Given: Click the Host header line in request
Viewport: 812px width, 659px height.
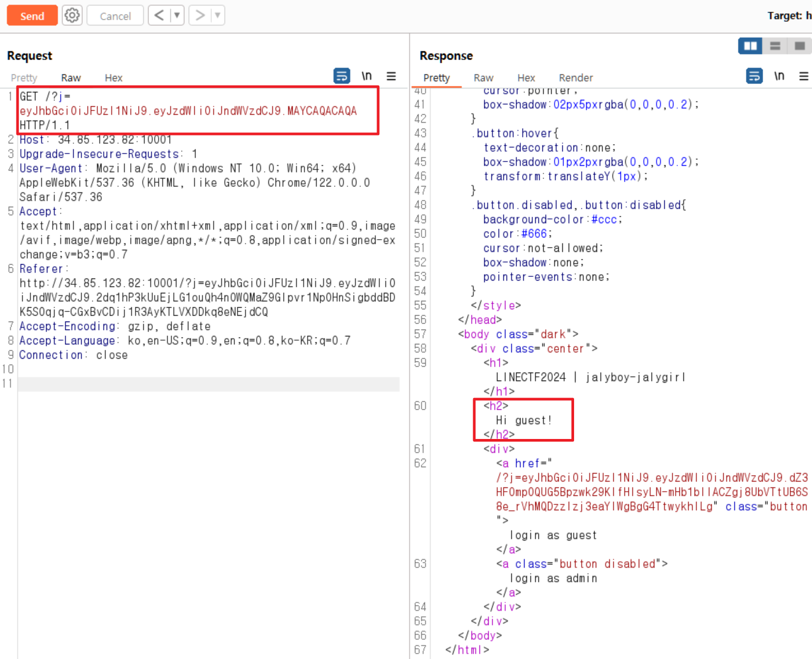Looking at the screenshot, I should (x=96, y=140).
